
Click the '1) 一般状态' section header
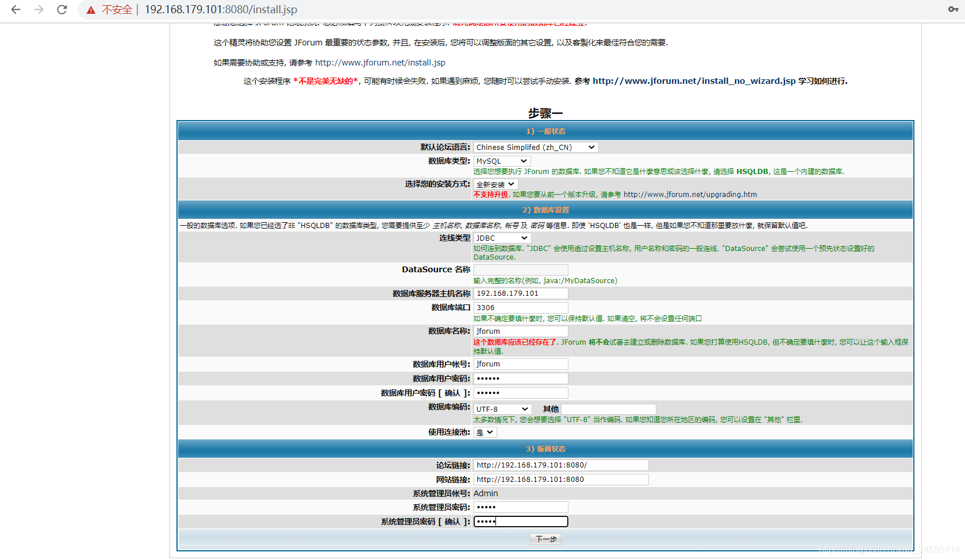point(545,132)
